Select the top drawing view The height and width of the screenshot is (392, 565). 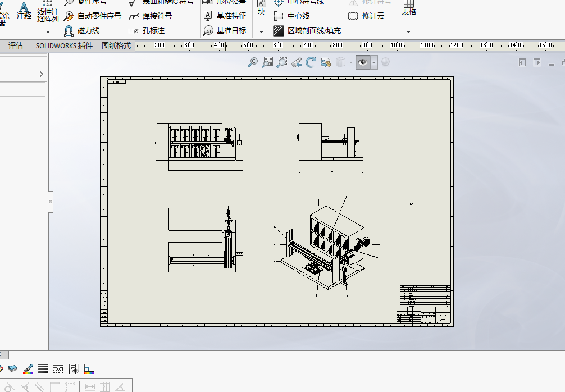pyautogui.click(x=206, y=239)
